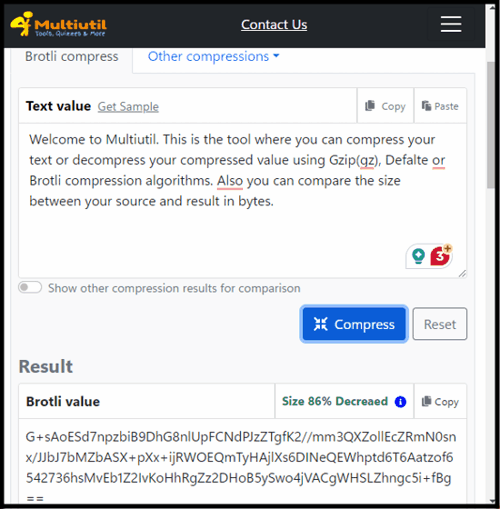Click the Get Sample link
Screen dimensions: 500x509
click(x=128, y=107)
